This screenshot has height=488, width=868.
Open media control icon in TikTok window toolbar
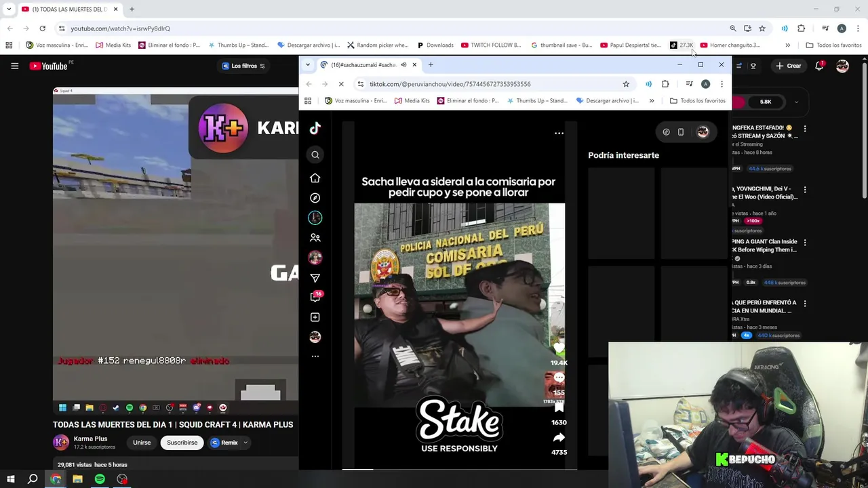pos(689,84)
